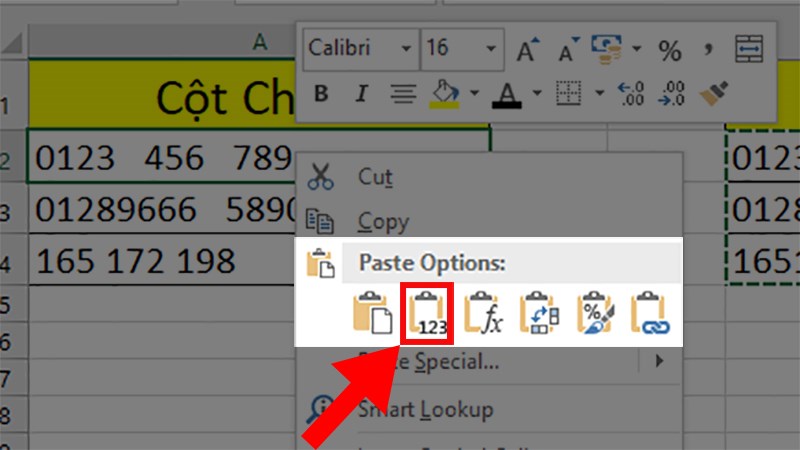
Task: Select the Transpose paste option
Action: tap(541, 312)
